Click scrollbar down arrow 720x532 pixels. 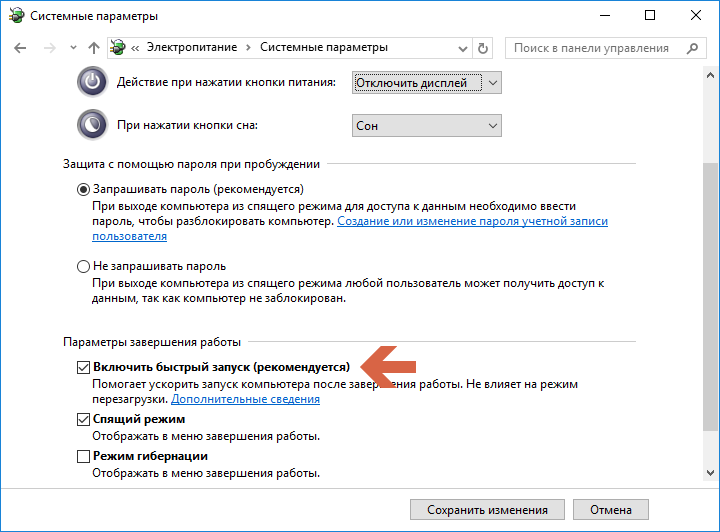pyautogui.click(x=710, y=472)
